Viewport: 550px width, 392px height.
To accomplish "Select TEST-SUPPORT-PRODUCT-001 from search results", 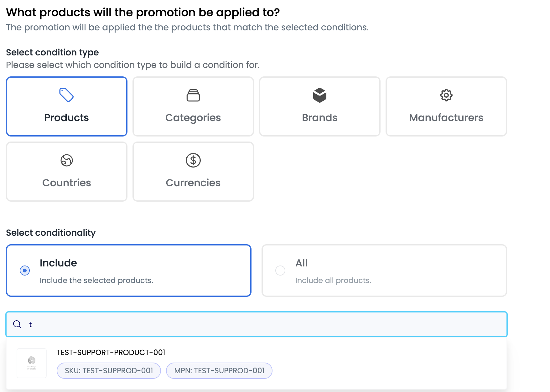I will (257, 363).
